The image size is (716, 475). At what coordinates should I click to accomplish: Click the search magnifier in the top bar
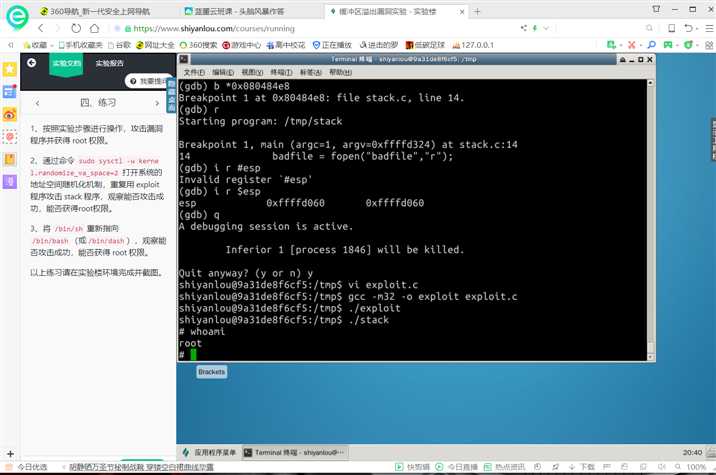pos(649,28)
